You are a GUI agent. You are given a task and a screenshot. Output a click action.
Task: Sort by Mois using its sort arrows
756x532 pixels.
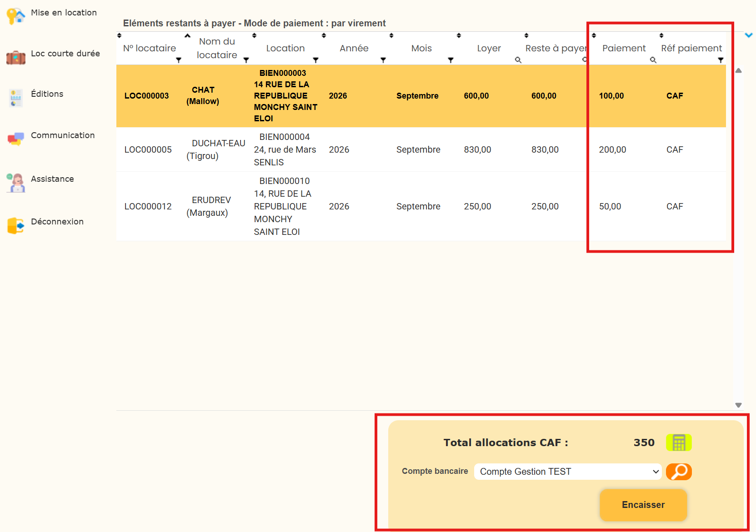(391, 35)
